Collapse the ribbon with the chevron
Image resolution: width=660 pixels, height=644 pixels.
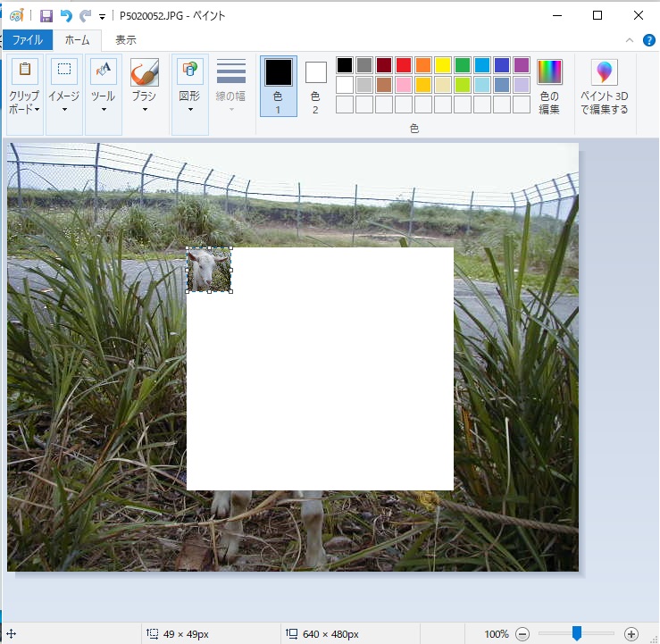pyautogui.click(x=630, y=40)
